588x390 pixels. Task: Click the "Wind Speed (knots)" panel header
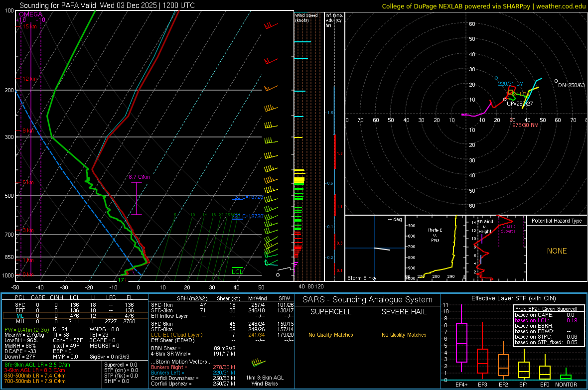306,17
